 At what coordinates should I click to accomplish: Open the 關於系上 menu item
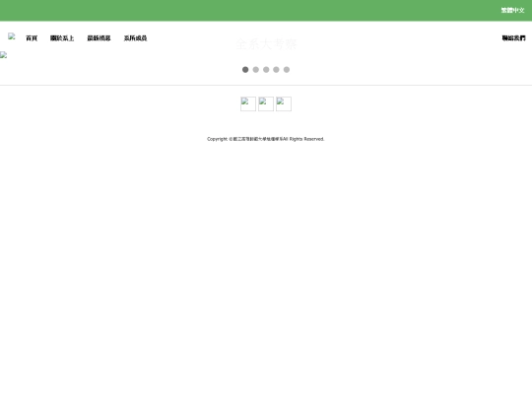pyautogui.click(x=62, y=38)
